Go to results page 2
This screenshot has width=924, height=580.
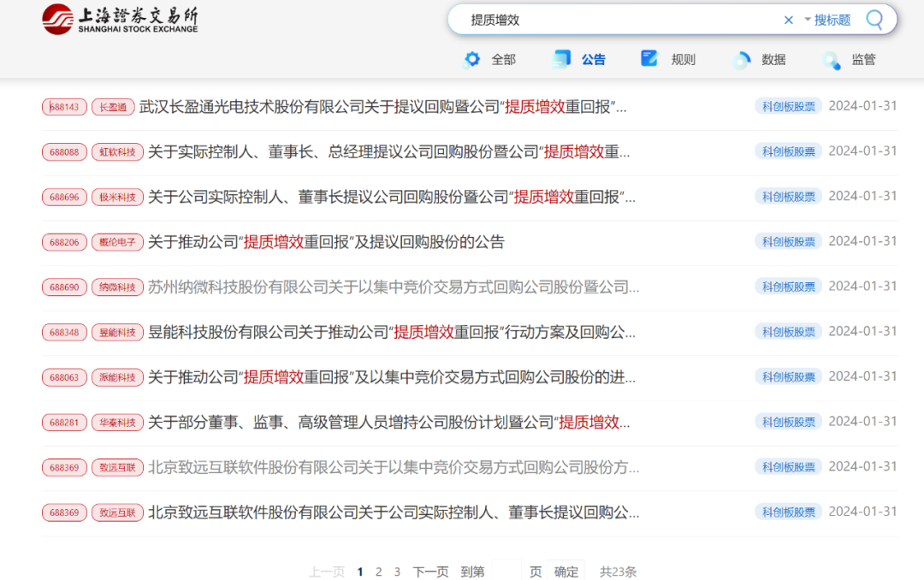click(x=379, y=571)
